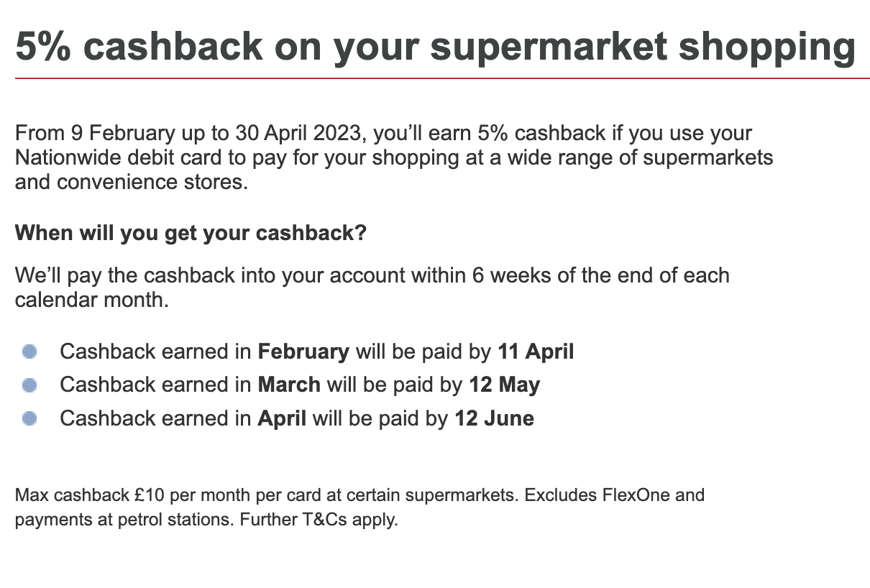Click the 'When will you get your cashback?' subheading
This screenshot has width=870, height=588.
191,234
